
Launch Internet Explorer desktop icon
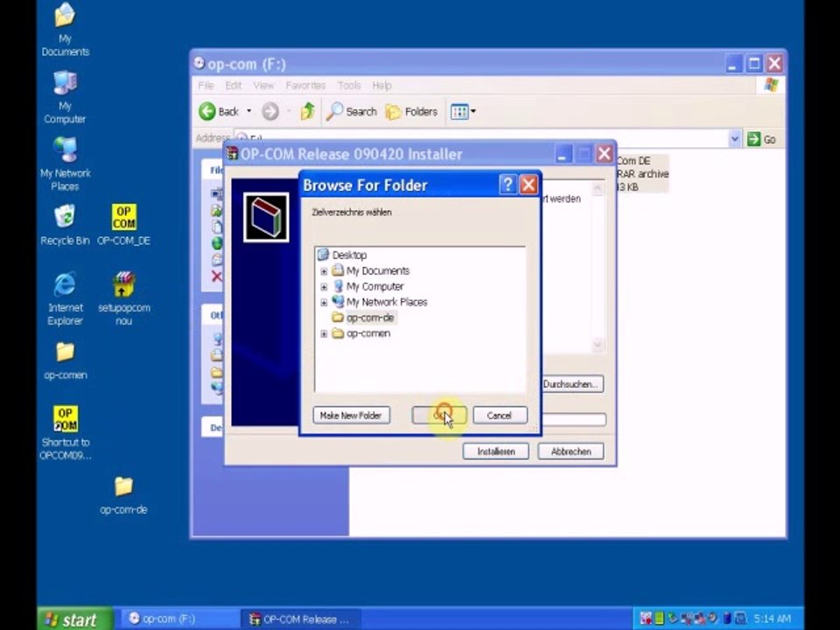[65, 299]
